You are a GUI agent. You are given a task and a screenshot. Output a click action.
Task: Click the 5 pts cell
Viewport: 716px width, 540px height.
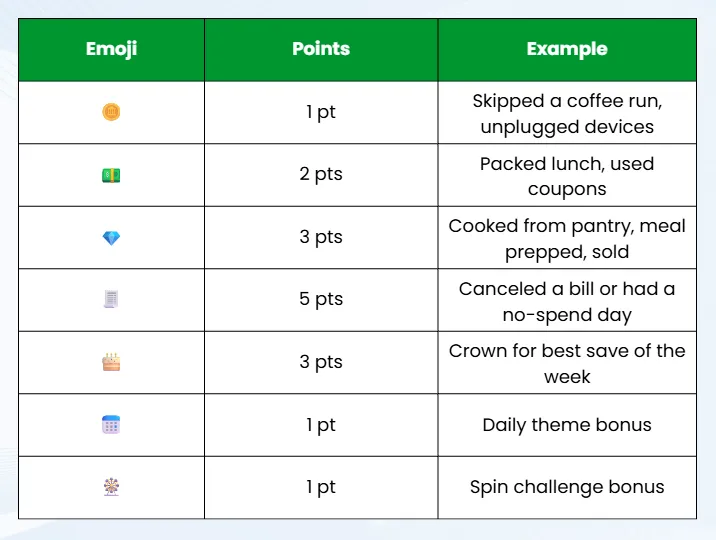pos(321,300)
